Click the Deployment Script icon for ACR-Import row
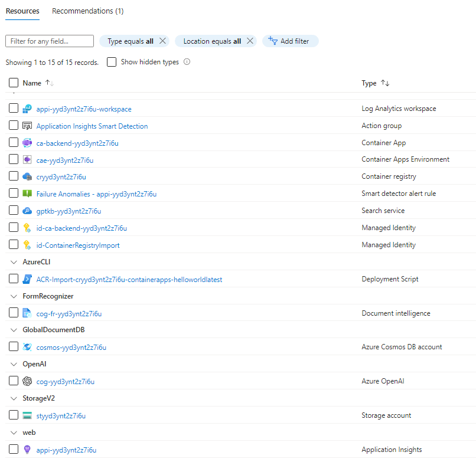 pyautogui.click(x=27, y=279)
